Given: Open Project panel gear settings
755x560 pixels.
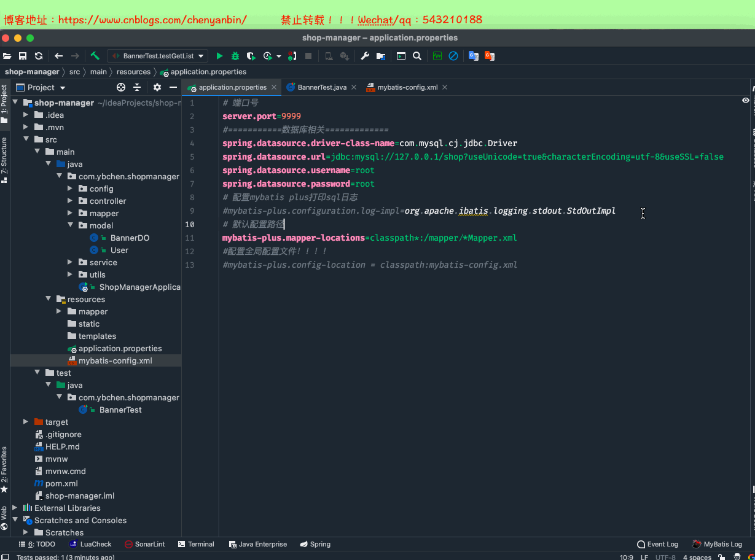Looking at the screenshot, I should [157, 87].
